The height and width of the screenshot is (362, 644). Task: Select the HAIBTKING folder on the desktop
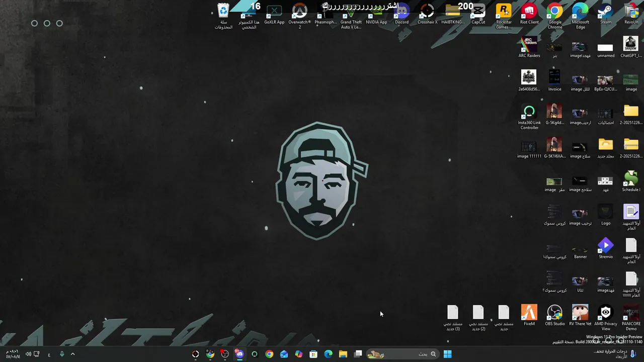tap(453, 15)
